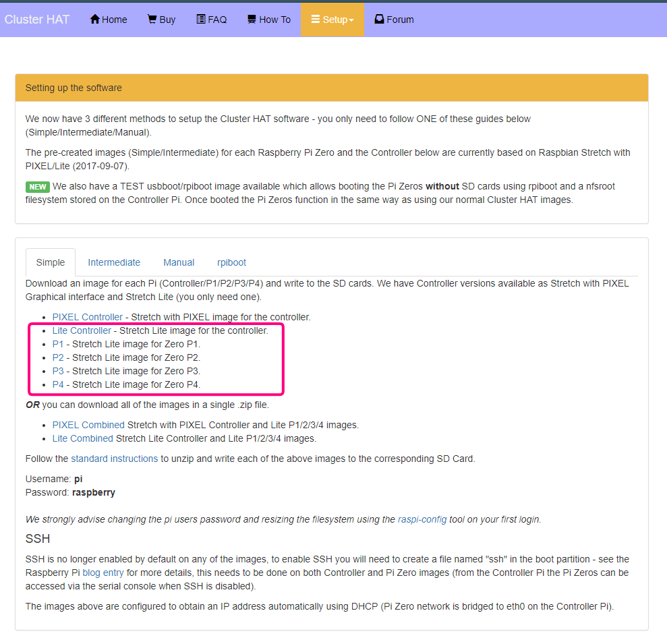Select the username value 'pi'
This screenshot has height=644, width=667.
tap(78, 479)
